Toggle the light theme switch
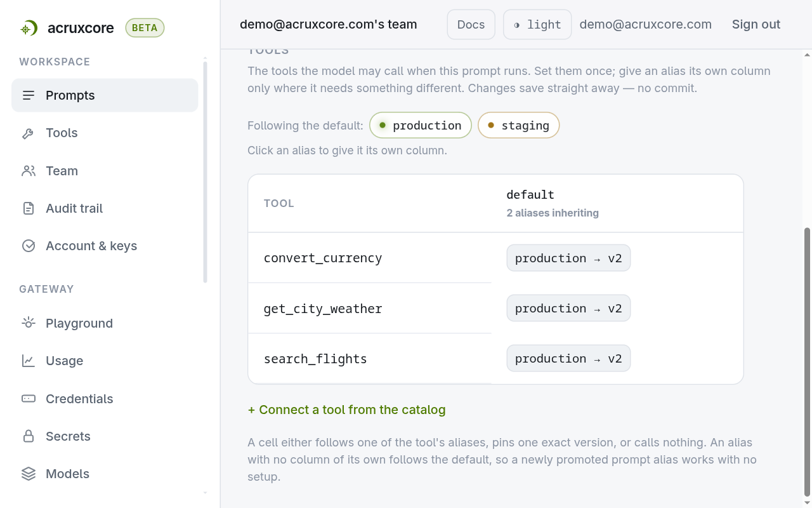 click(537, 25)
